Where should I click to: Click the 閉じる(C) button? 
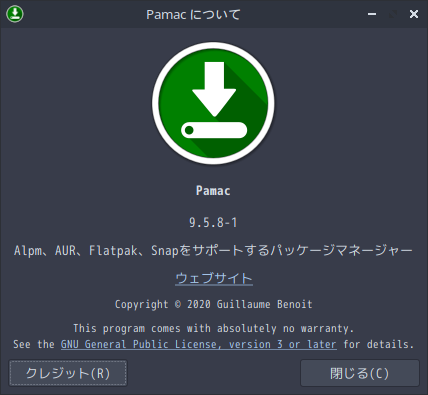pos(360,373)
